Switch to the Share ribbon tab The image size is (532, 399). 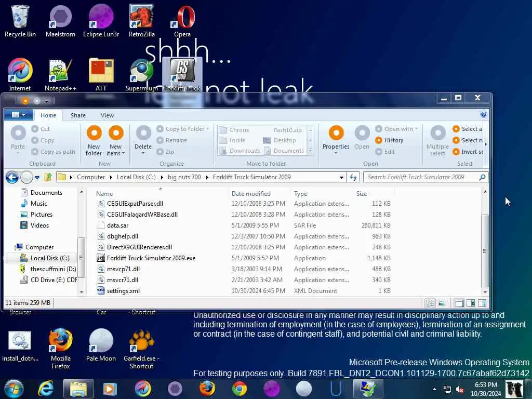pos(78,115)
